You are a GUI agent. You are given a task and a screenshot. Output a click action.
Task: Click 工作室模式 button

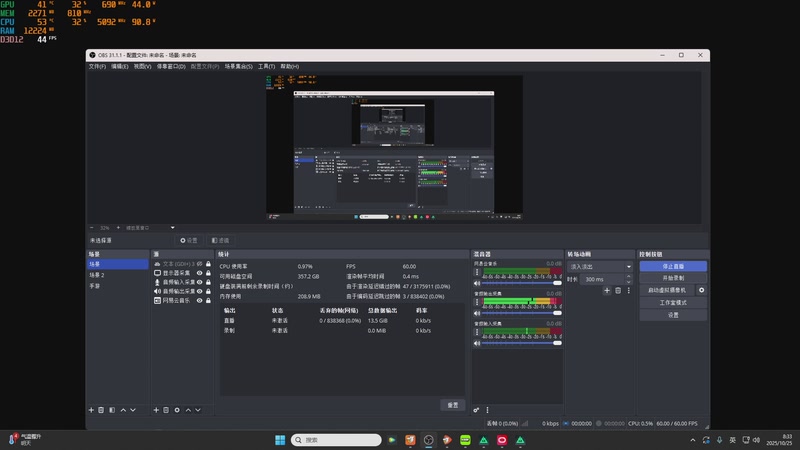673,303
